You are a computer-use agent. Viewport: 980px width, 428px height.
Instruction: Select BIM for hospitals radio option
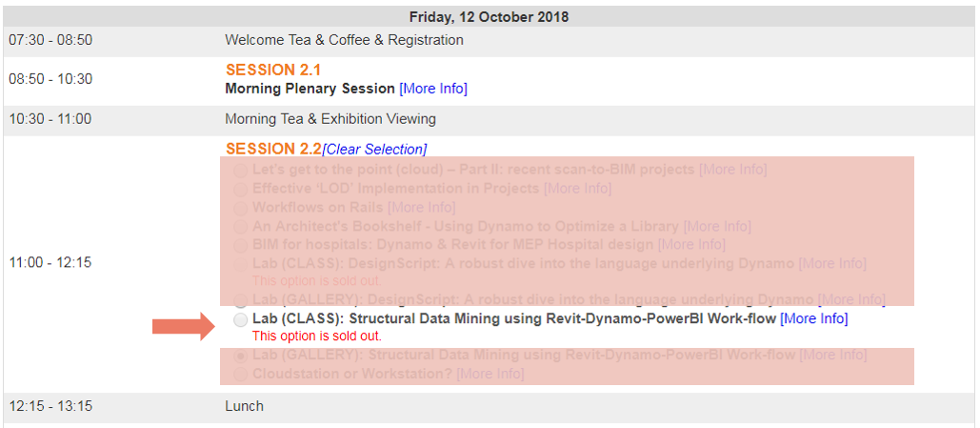coord(240,245)
